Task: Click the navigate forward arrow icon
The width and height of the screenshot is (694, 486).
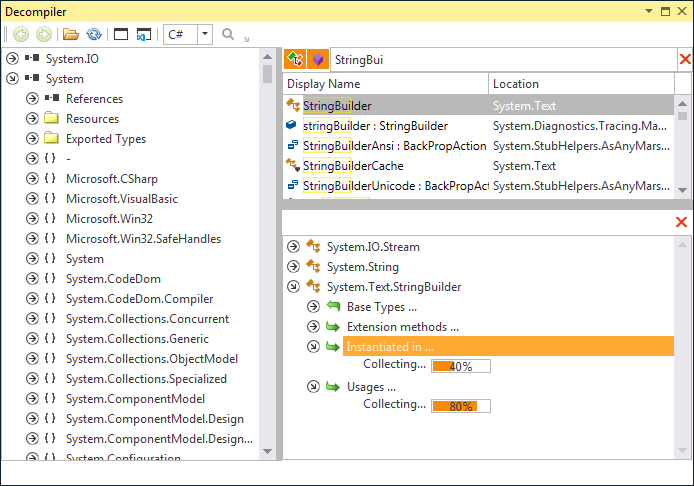Action: [43, 34]
